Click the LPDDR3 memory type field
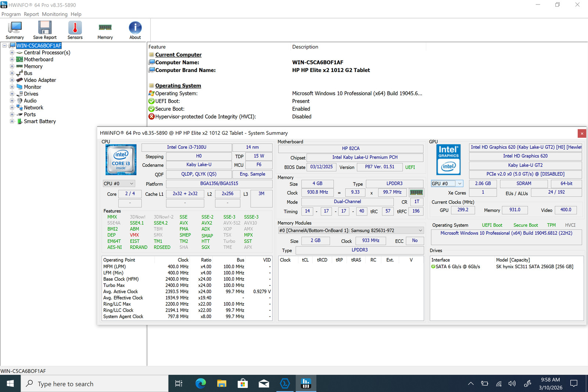Screen dimensions: 588x392 click(394, 183)
